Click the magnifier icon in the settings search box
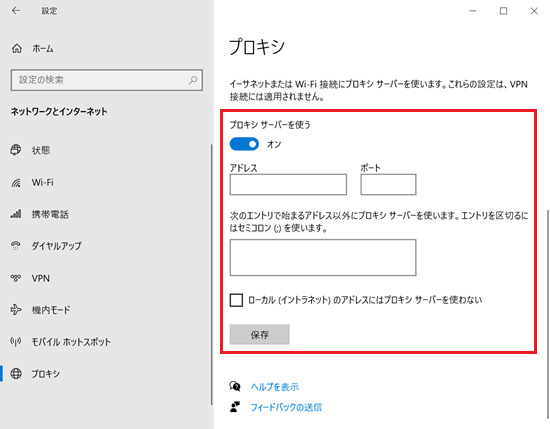Image resolution: width=550 pixels, height=429 pixels. coord(193,80)
